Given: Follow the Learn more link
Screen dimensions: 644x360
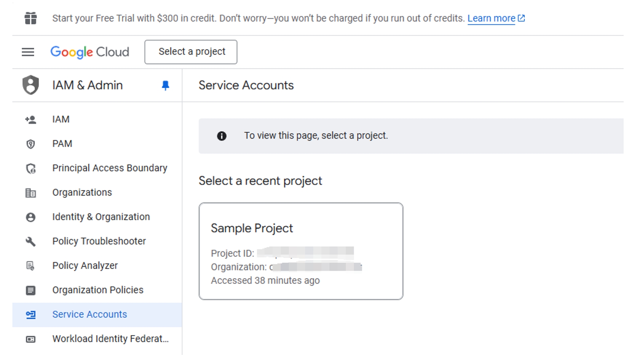Looking at the screenshot, I should (x=491, y=18).
